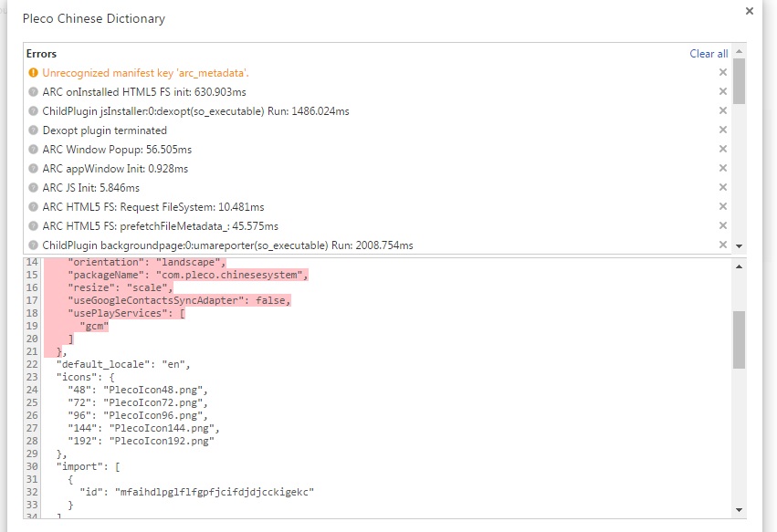777x532 pixels.
Task: Click the "PlecoIcon72.png" line
Action: click(138, 402)
